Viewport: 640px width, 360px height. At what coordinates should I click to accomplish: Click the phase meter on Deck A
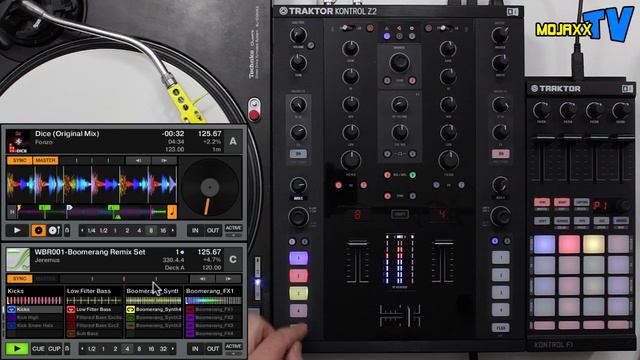point(92,160)
